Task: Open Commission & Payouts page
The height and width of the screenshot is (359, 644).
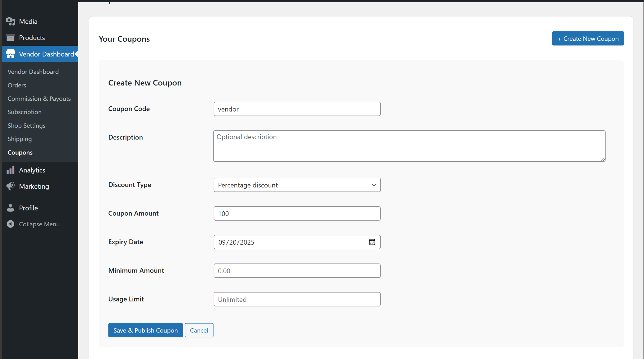Action: (x=39, y=98)
